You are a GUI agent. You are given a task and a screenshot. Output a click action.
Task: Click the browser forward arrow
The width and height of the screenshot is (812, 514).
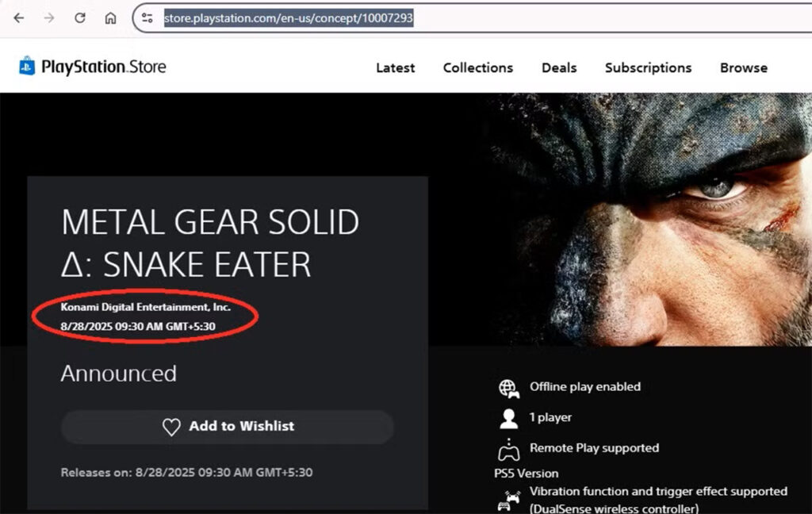coord(49,17)
